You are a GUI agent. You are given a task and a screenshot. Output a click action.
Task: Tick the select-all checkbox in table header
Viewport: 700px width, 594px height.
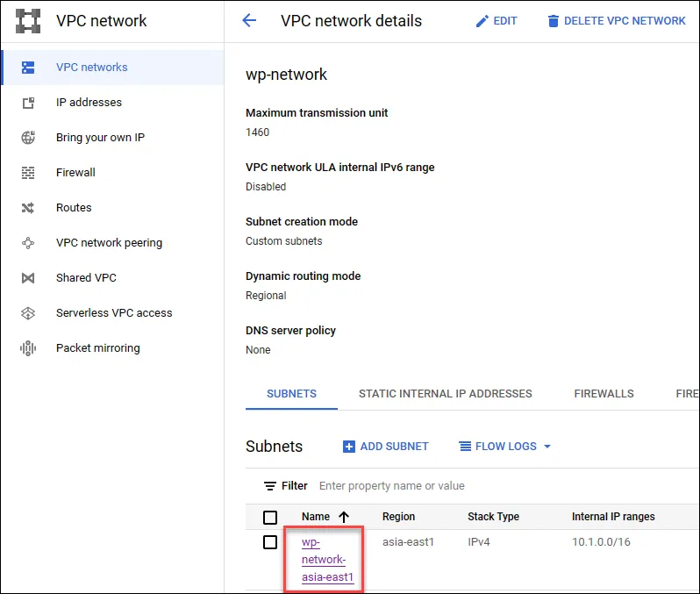(x=270, y=518)
